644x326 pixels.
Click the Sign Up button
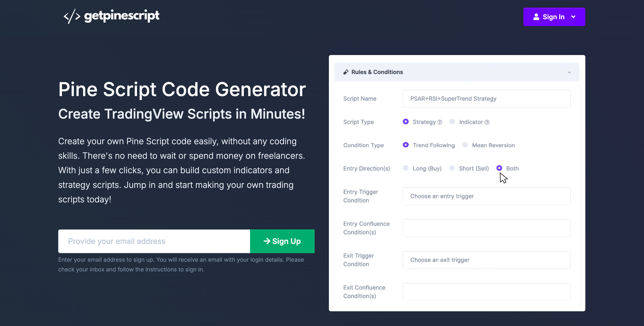tap(282, 241)
